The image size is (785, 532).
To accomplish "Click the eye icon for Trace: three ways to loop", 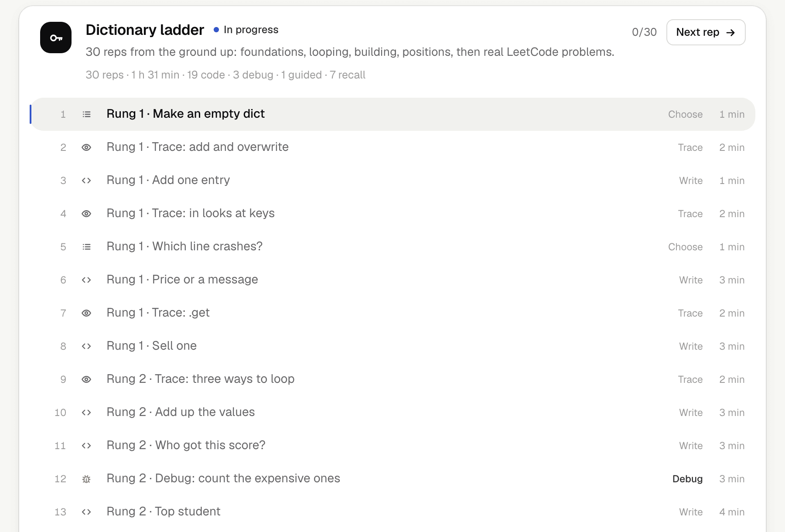I will click(x=87, y=379).
